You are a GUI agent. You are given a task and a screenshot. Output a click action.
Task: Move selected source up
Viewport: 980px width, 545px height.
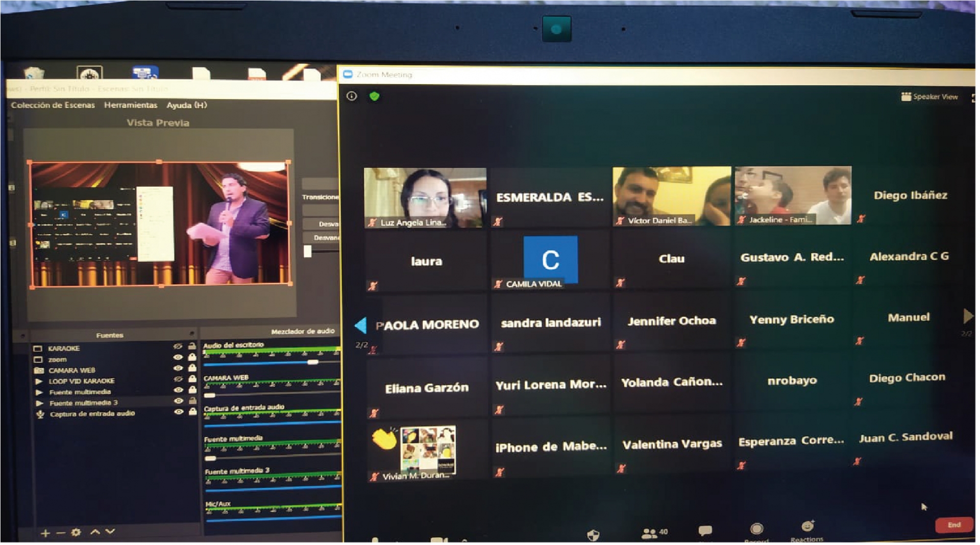95,532
